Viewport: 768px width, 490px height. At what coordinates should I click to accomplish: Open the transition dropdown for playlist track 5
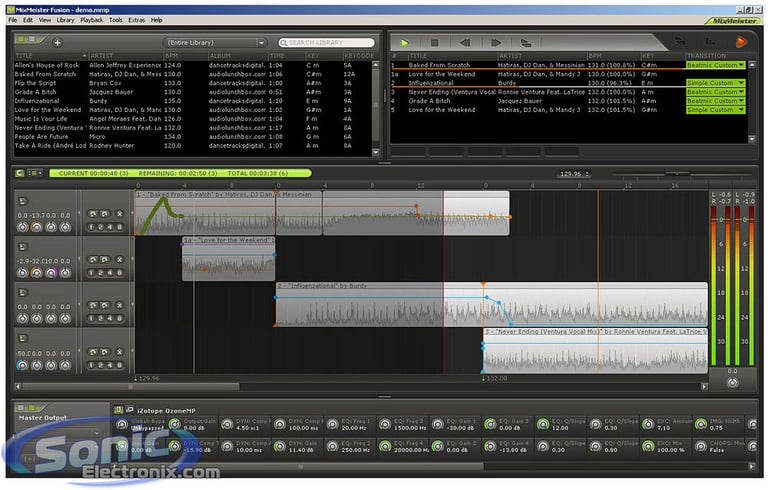pos(716,110)
